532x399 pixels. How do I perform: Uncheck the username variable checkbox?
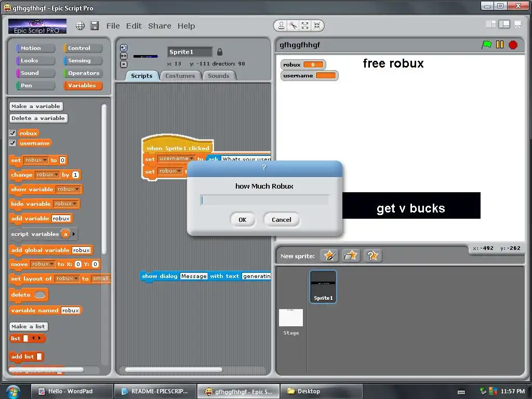(x=12, y=143)
